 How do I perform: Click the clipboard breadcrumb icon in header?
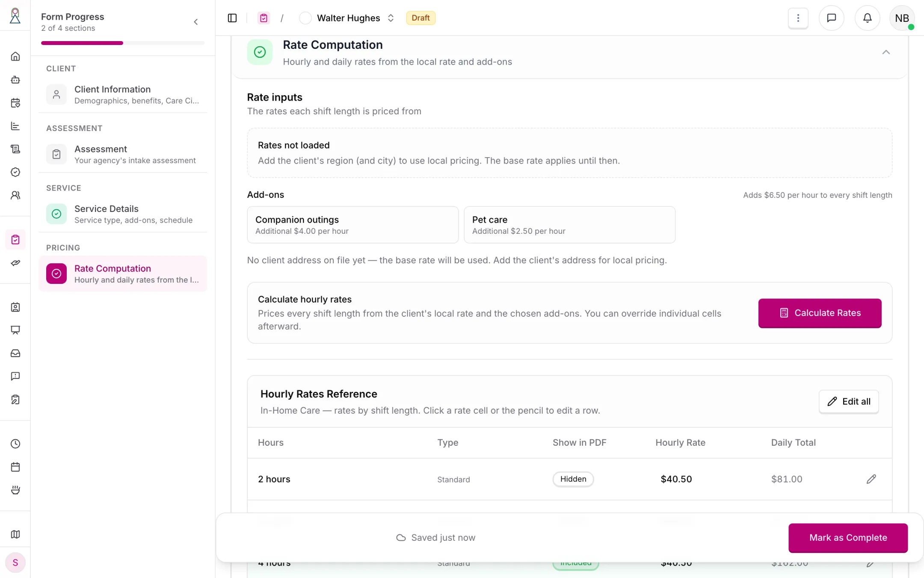coord(264,18)
